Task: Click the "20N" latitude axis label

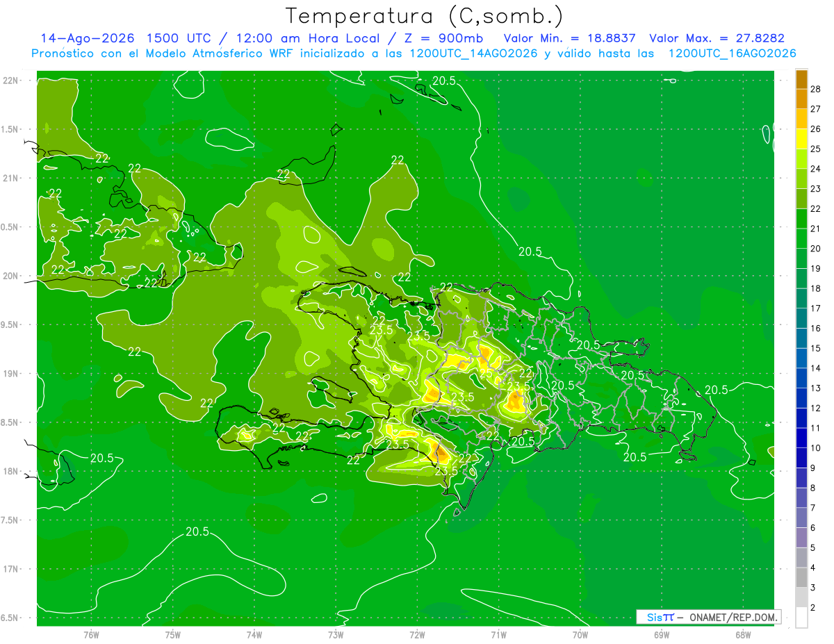Action: coord(10,276)
